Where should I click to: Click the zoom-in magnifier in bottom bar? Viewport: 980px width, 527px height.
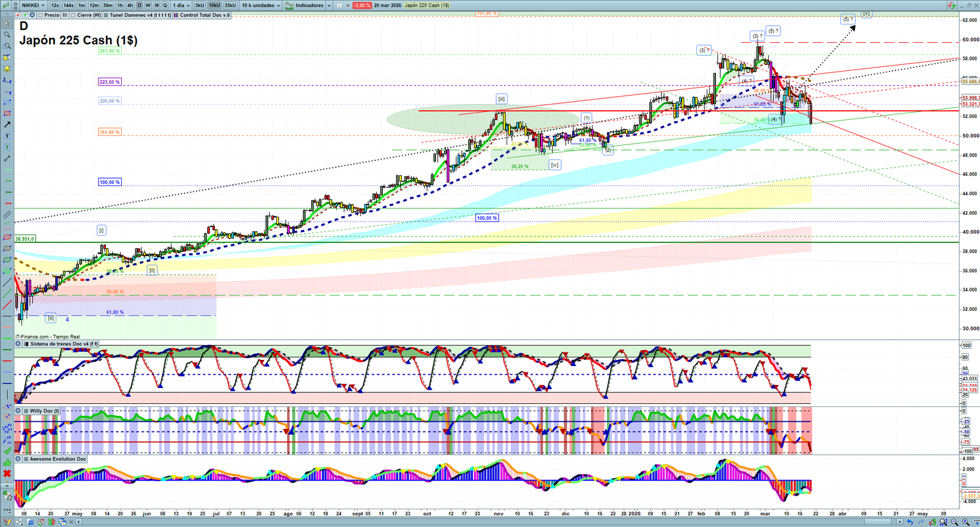966,522
